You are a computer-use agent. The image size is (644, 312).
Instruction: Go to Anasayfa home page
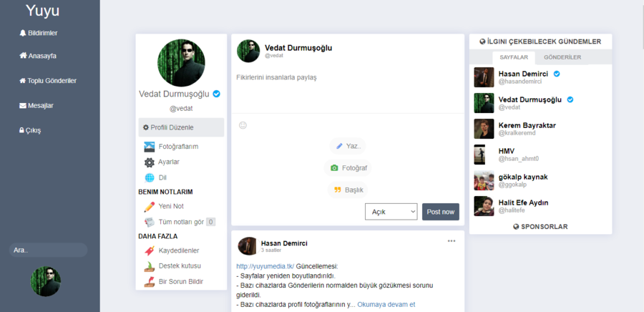click(38, 56)
